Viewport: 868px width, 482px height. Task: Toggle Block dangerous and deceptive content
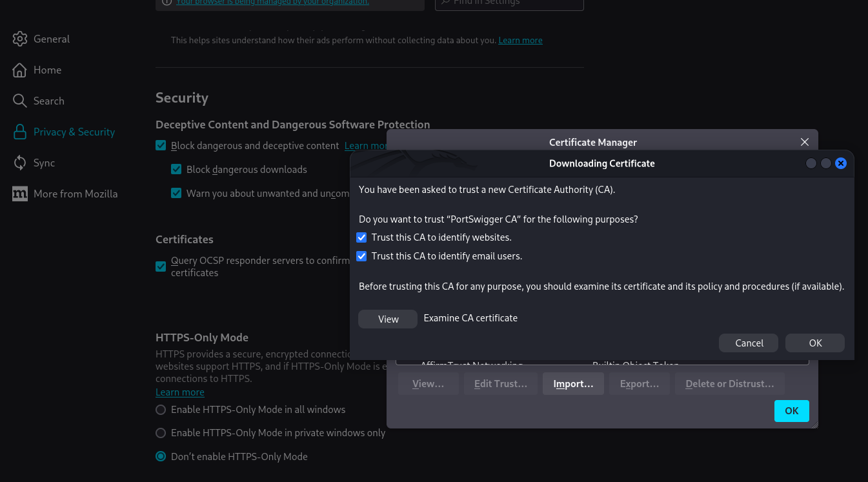click(x=161, y=146)
